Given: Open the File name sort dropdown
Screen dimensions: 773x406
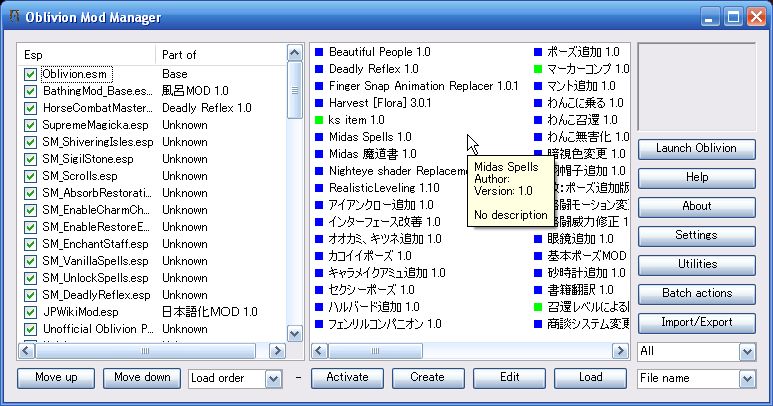Looking at the screenshot, I should coord(747,378).
